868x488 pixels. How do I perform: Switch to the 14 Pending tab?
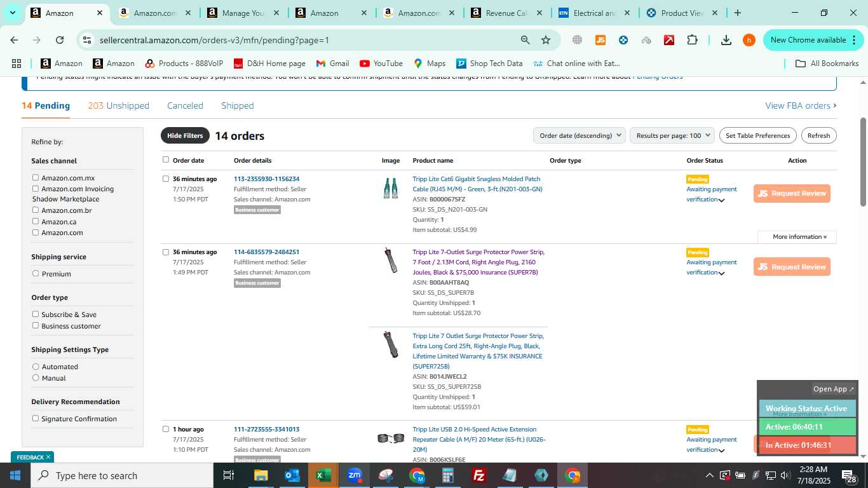[x=46, y=105]
